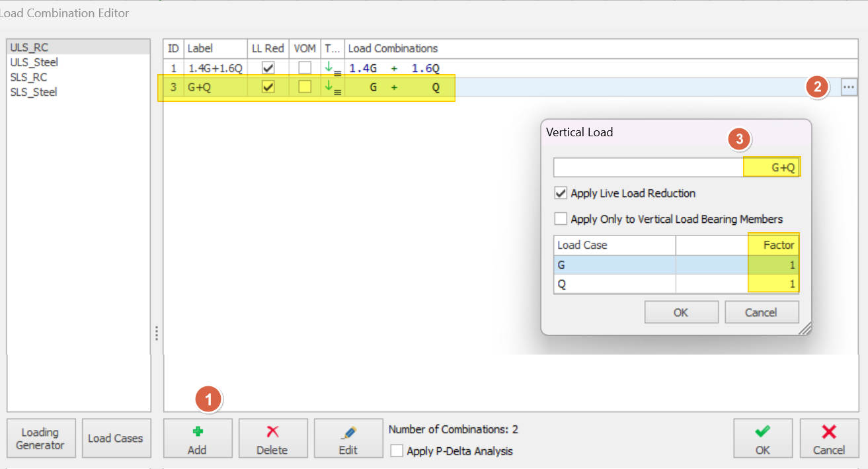Open the Loading Generator
This screenshot has width=868, height=469.
pyautogui.click(x=40, y=439)
